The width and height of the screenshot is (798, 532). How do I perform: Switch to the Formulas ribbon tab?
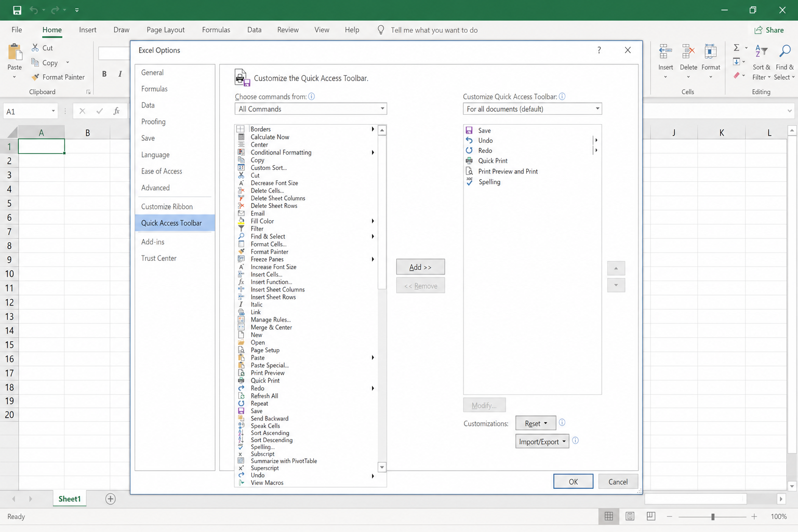216,30
